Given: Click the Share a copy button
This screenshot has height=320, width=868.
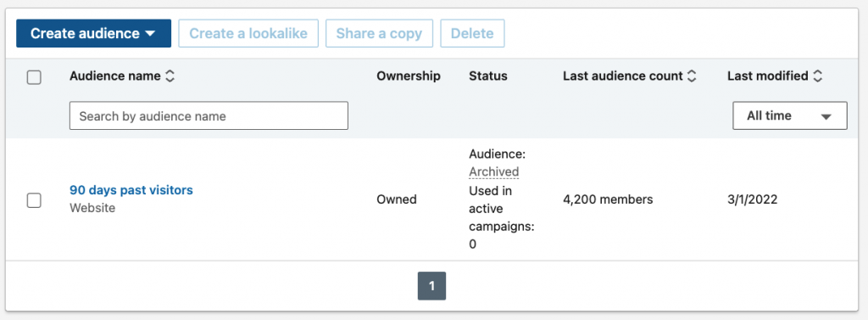Looking at the screenshot, I should (379, 33).
